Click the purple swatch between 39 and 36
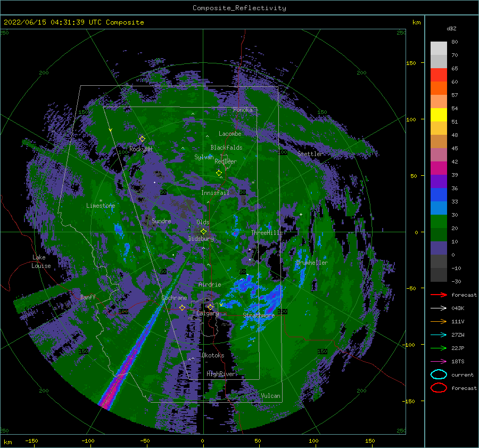The image size is (479, 448). point(439,181)
